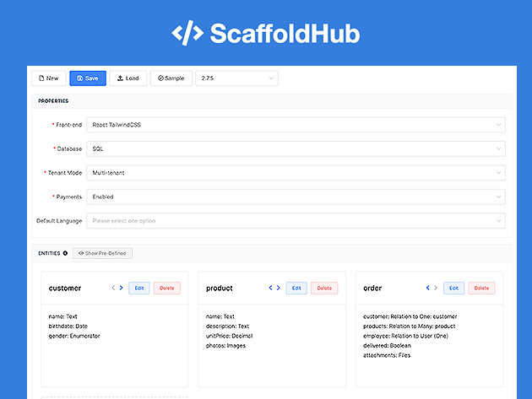Open the Front-end React TailwindCSS dropdown
The height and width of the screenshot is (399, 532).
[296, 125]
